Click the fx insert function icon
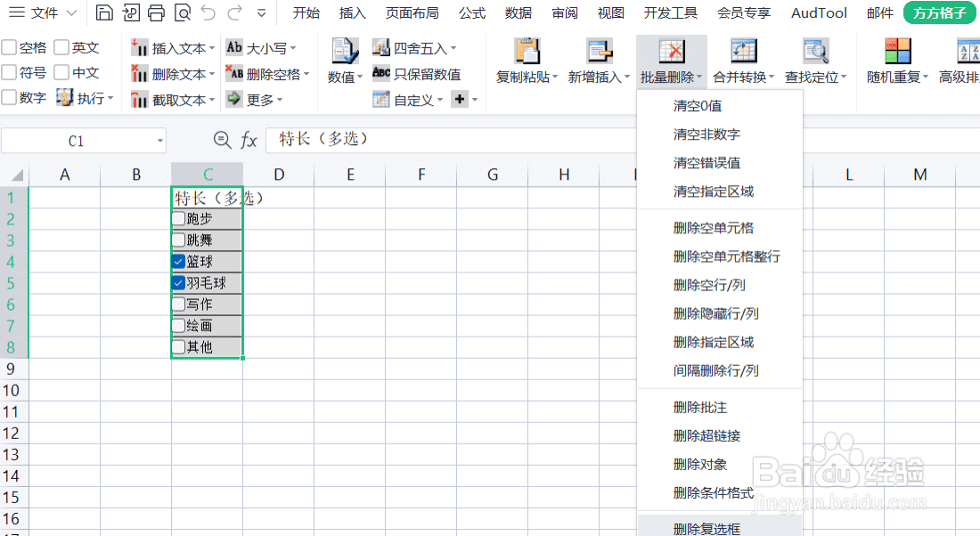This screenshot has height=536, width=980. 249,141
